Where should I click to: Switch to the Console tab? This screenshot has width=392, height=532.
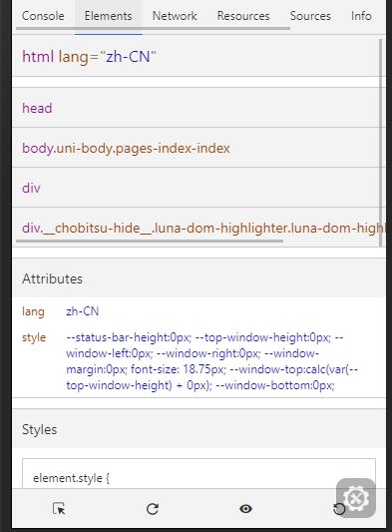[43, 16]
